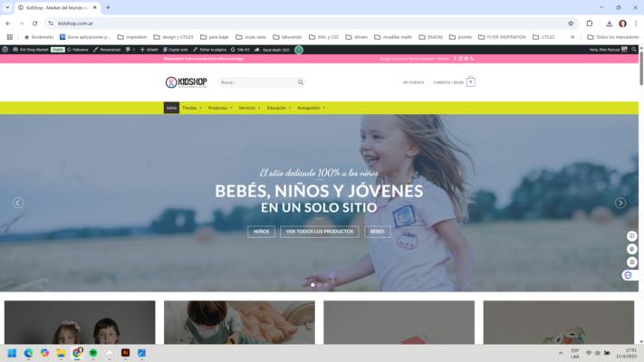This screenshot has height=362, width=644.
Task: Open Chrome downloads icon
Action: click(x=609, y=24)
